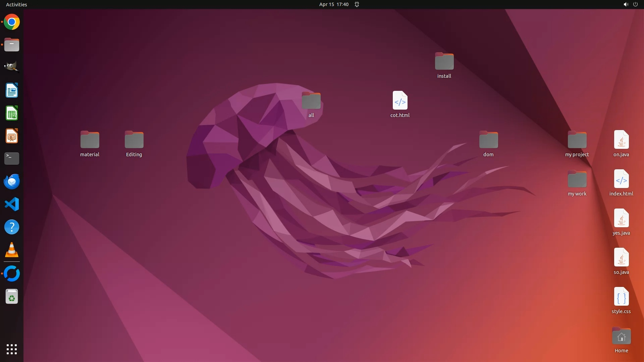Click the Activities button
The image size is (644, 362).
point(16,4)
